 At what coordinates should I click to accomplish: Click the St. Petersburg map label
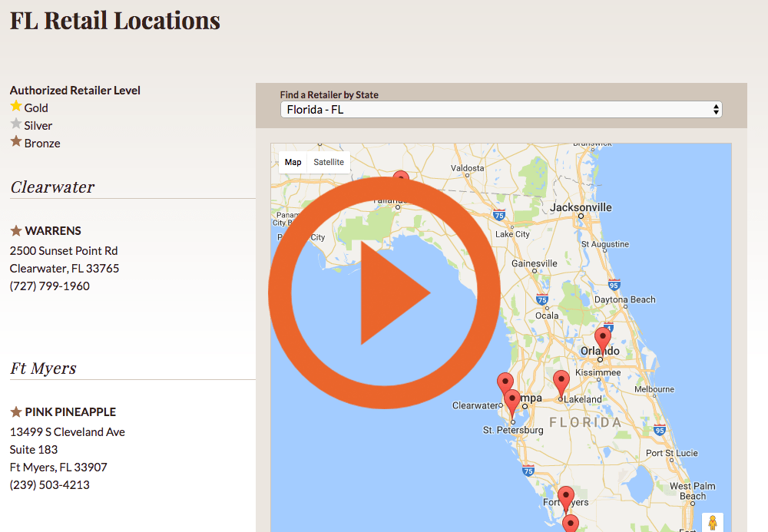pos(513,430)
